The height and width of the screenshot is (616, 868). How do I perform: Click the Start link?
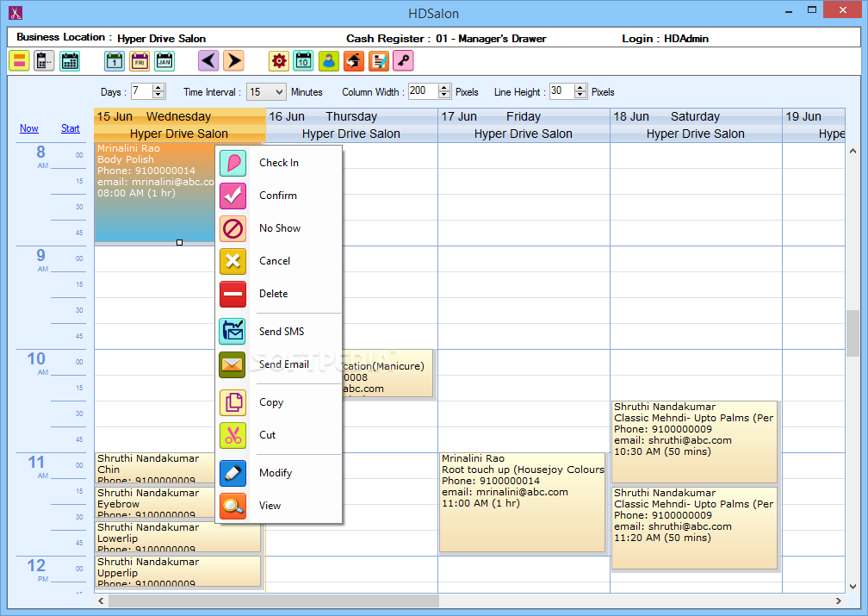point(71,128)
